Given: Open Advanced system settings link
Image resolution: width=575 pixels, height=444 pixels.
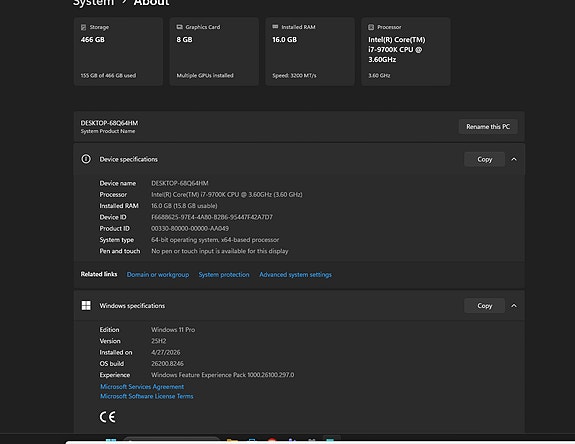Looking at the screenshot, I should 295,275.
